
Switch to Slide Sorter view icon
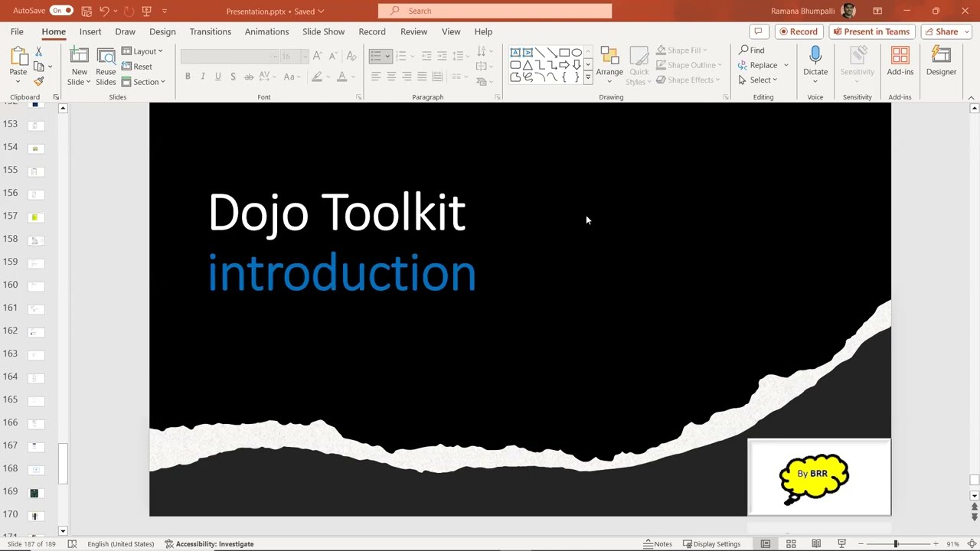tap(791, 544)
